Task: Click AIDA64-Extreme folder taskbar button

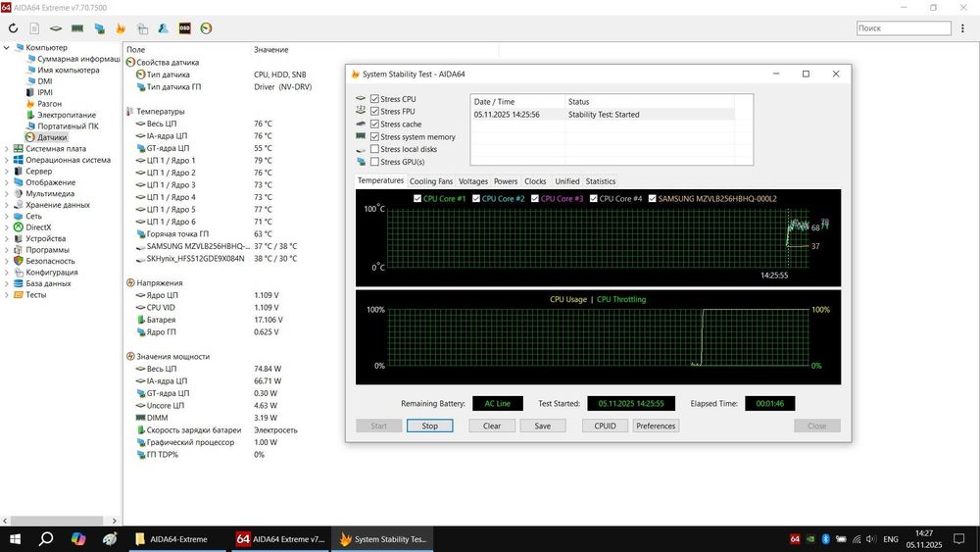Action: coord(177,539)
